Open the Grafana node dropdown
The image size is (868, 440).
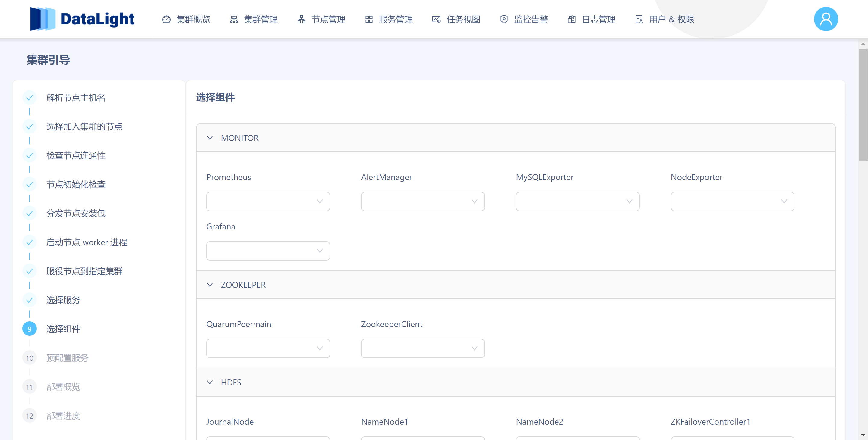pos(268,251)
